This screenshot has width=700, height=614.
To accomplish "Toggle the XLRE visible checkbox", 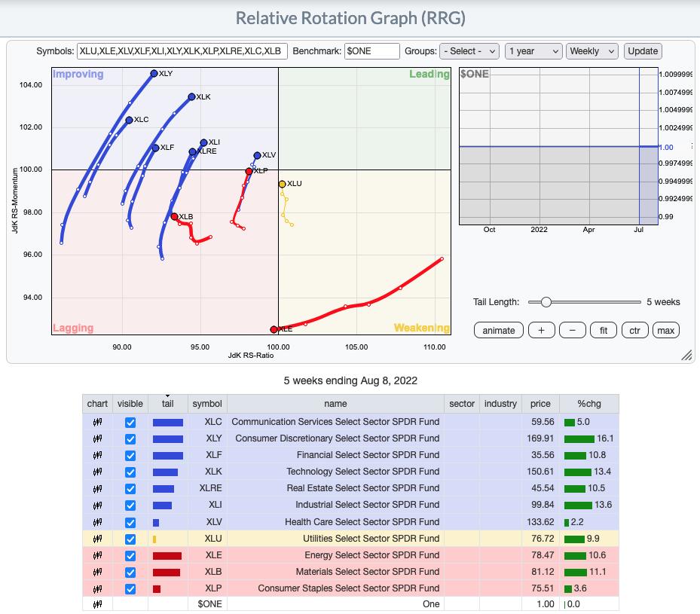I will pos(130,488).
